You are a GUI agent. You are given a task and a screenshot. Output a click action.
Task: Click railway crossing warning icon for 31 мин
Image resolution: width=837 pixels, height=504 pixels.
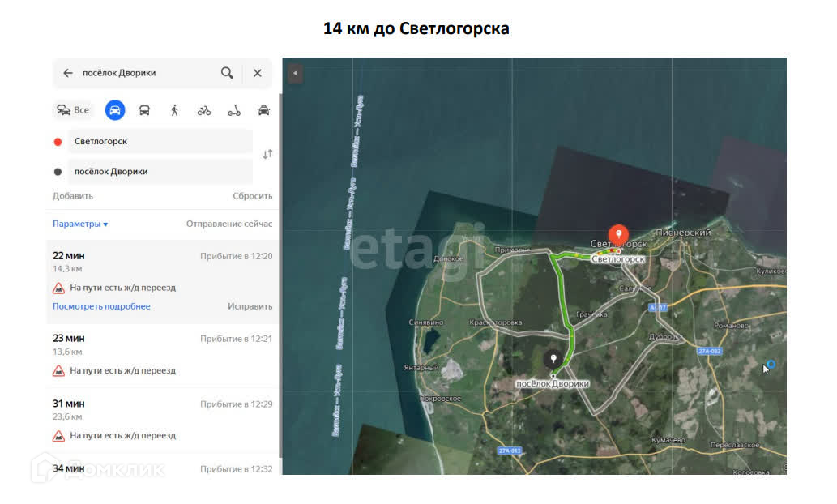(58, 436)
